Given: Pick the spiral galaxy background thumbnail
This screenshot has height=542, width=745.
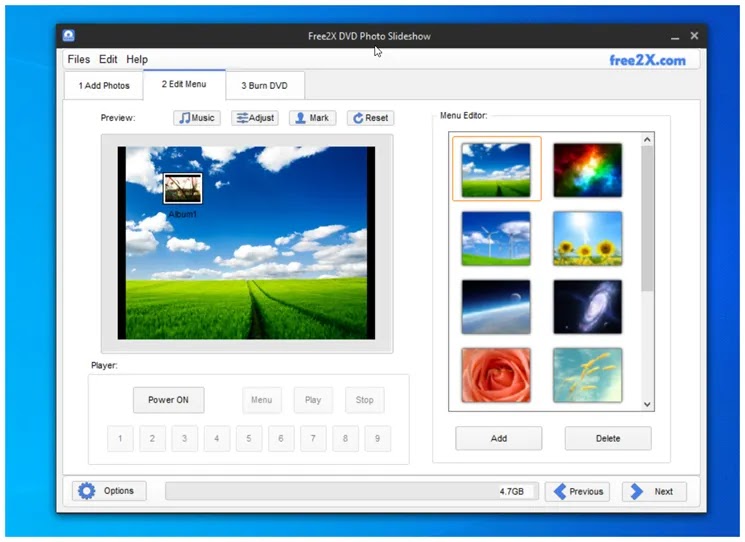Looking at the screenshot, I should (x=588, y=306).
